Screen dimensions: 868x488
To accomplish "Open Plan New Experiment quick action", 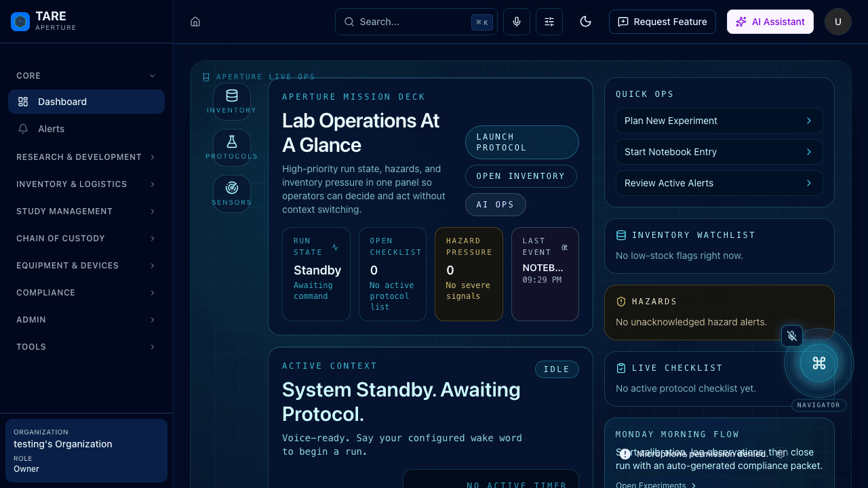I will [719, 121].
